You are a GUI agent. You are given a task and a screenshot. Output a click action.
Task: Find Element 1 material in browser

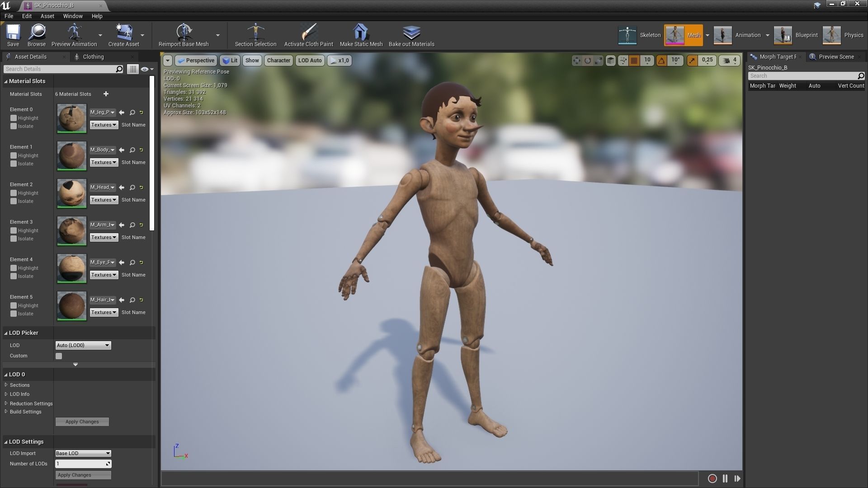click(132, 150)
